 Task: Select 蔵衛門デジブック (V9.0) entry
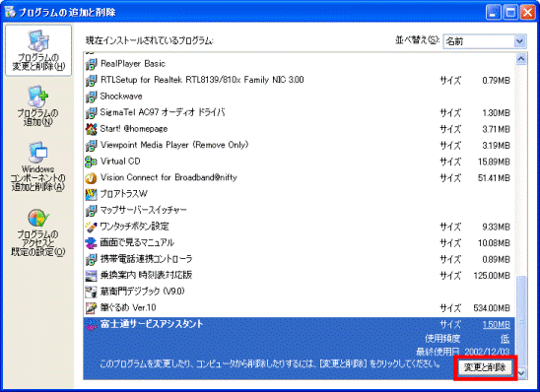299,292
